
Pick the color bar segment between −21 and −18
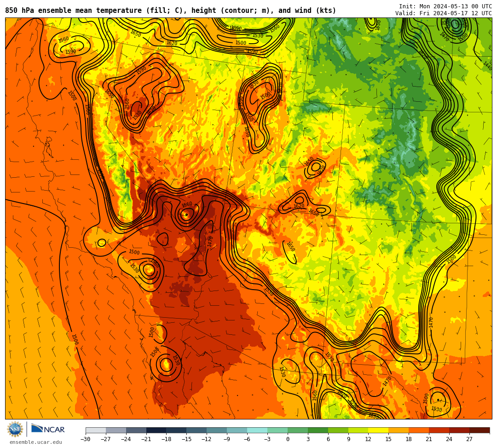pos(156,430)
